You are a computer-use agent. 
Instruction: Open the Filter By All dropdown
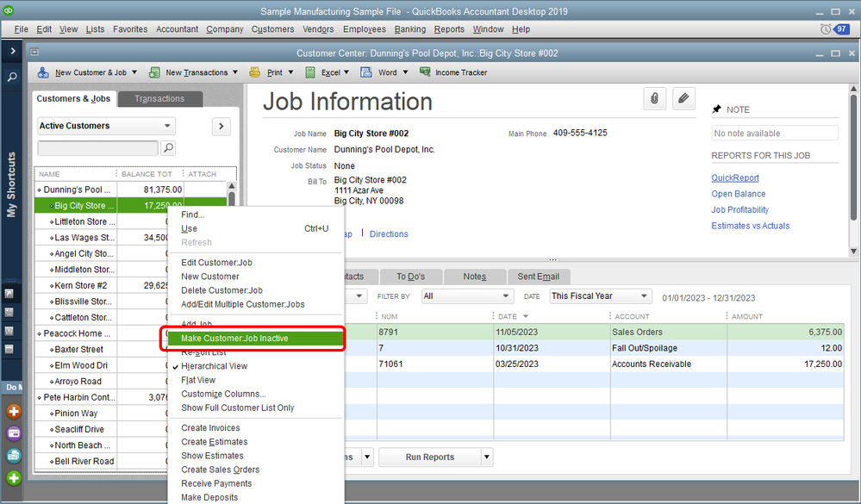pyautogui.click(x=467, y=296)
